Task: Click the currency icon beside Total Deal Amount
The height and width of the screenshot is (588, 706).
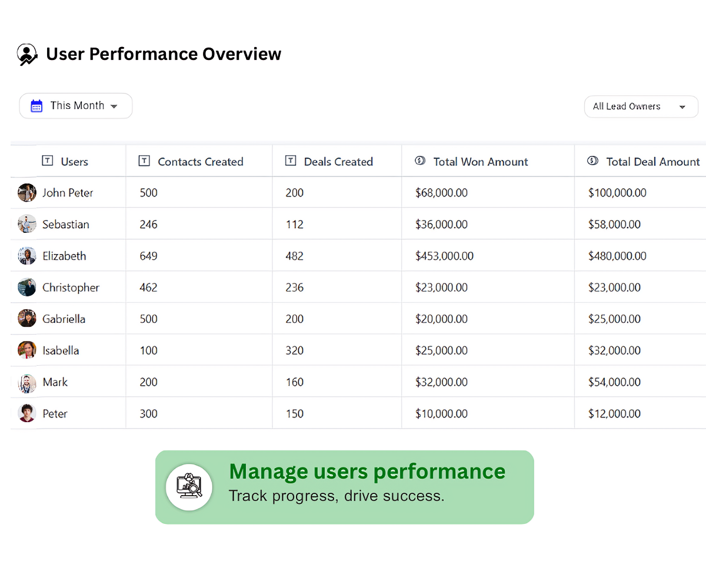Action: pyautogui.click(x=592, y=160)
